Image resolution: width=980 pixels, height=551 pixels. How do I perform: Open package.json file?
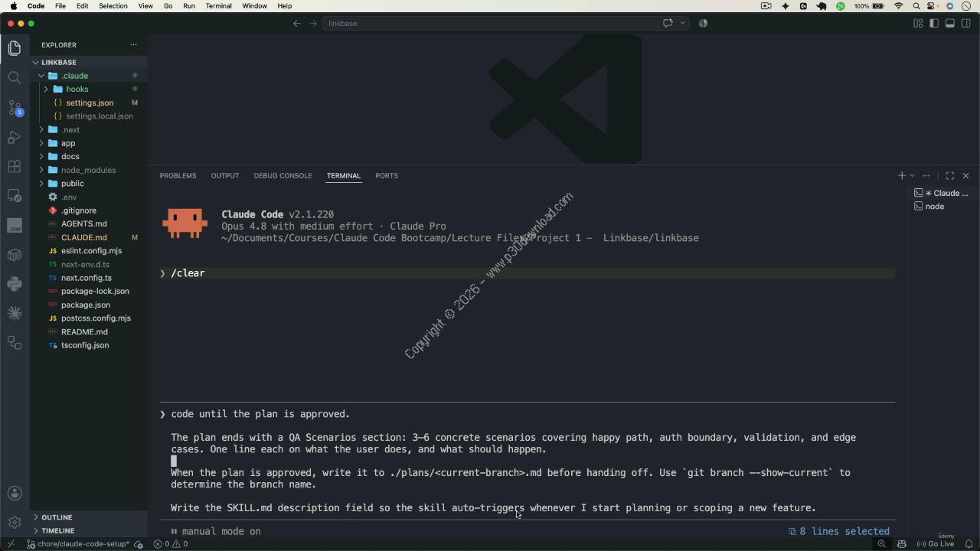tap(89, 305)
